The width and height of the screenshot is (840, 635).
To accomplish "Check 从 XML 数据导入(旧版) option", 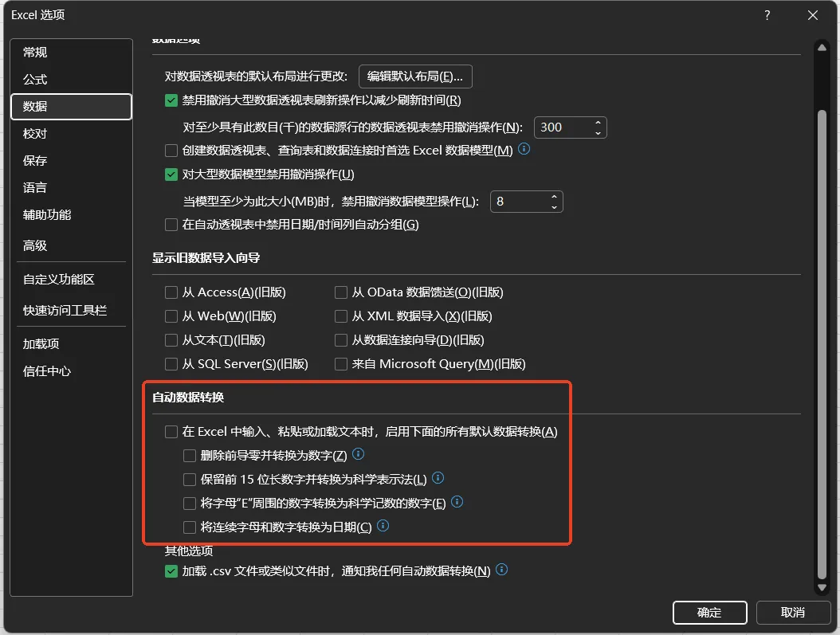I will [341, 316].
